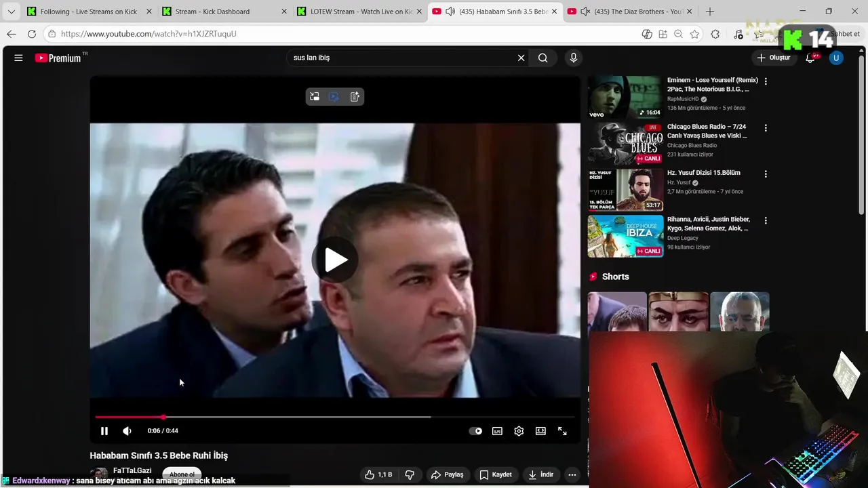Image resolution: width=868 pixels, height=488 pixels.
Task: Mute the Hababam Sınıfı tab audio icon
Action: pos(450,12)
